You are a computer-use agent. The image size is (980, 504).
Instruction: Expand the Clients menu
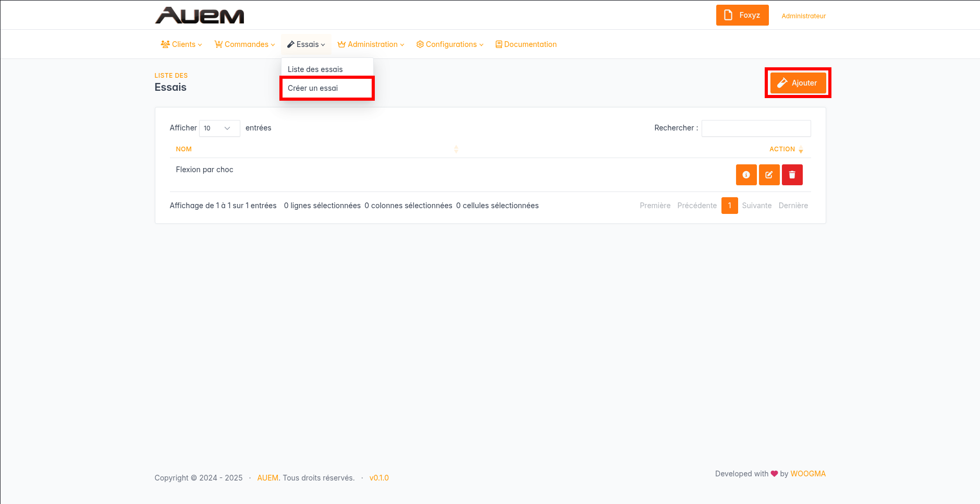tap(181, 44)
